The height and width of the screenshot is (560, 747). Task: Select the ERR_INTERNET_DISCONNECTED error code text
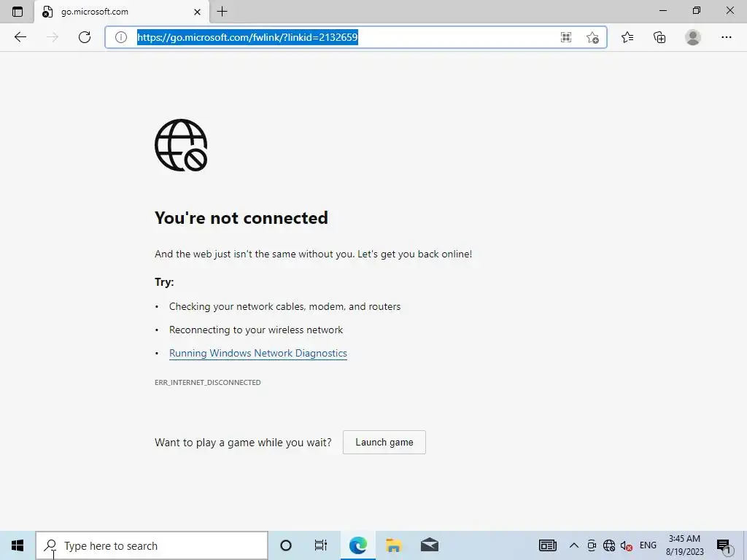click(208, 382)
